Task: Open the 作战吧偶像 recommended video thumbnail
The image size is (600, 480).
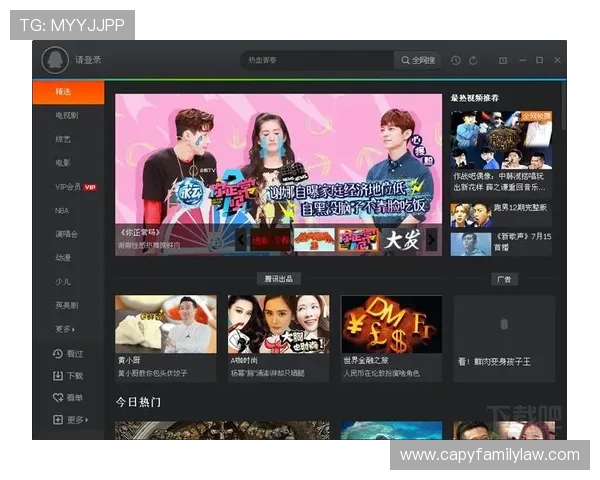Action: pyautogui.click(x=501, y=140)
